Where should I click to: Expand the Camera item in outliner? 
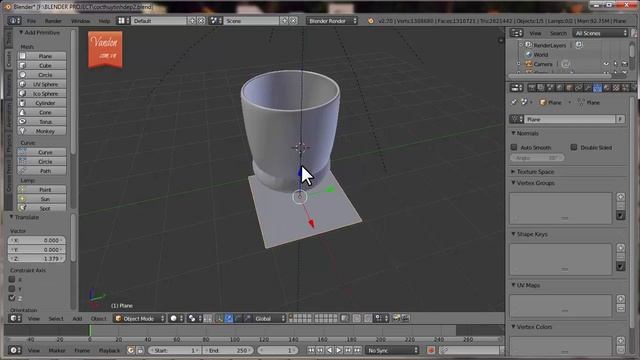[x=519, y=64]
